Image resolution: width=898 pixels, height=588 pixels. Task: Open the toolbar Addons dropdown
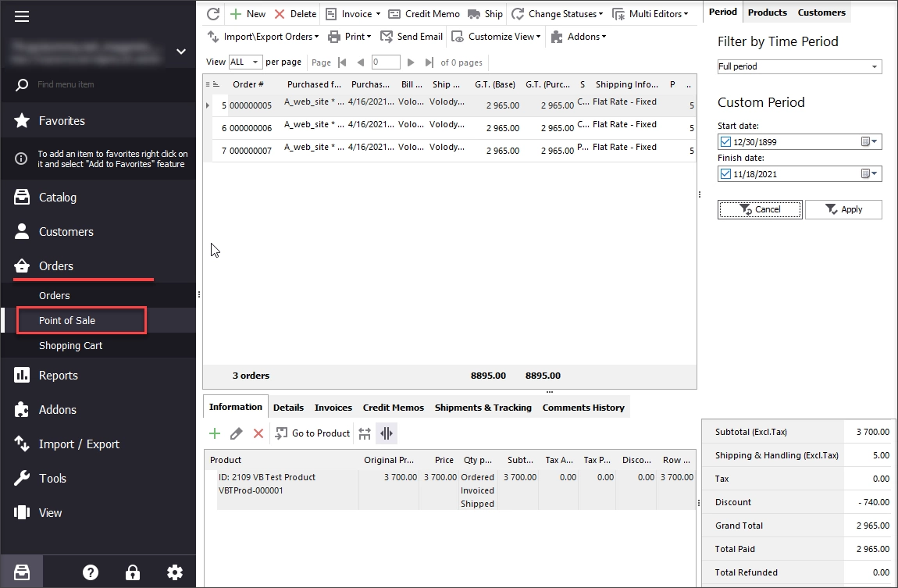pyautogui.click(x=579, y=37)
